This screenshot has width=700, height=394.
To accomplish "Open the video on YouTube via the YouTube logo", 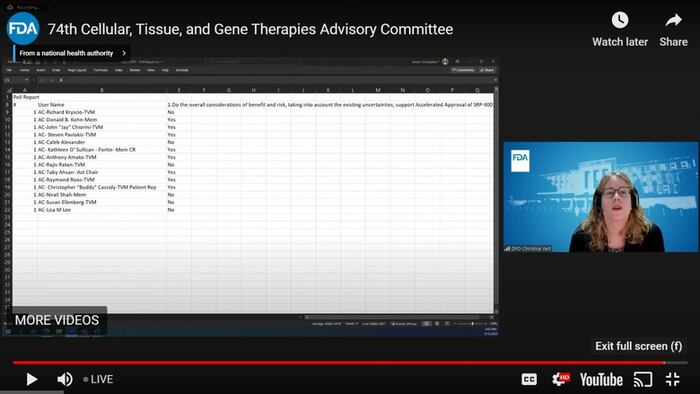I will (x=601, y=380).
